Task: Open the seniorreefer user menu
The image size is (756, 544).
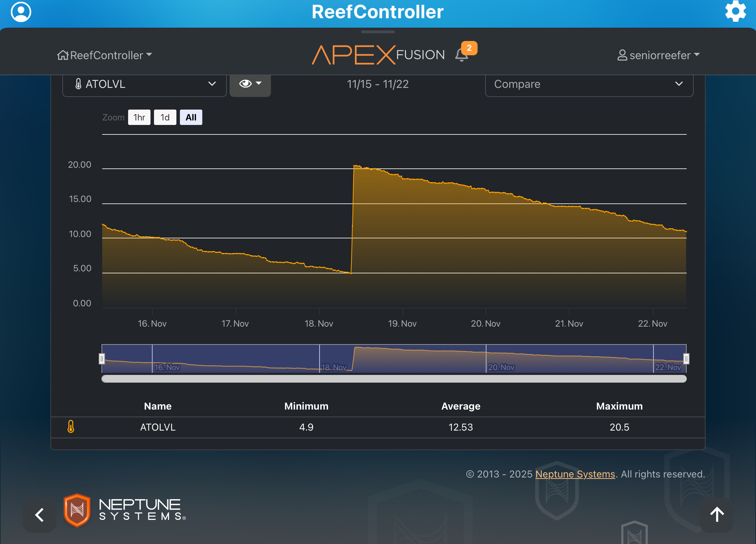Action: coord(659,55)
